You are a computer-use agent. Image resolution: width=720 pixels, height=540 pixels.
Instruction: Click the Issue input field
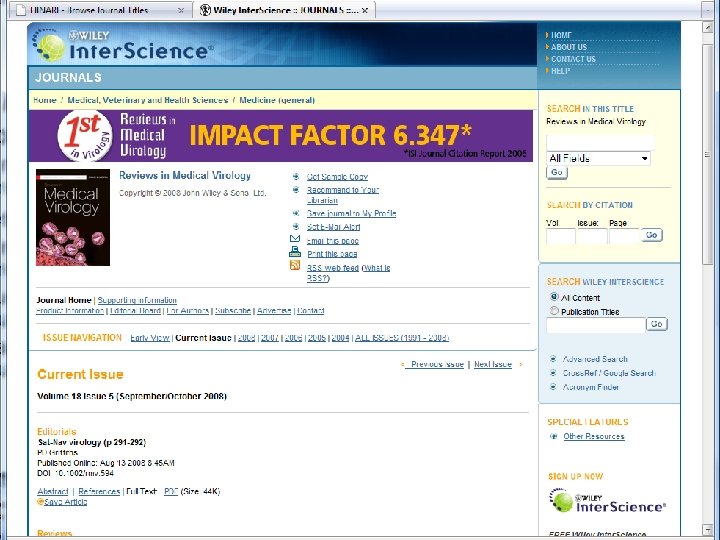click(x=592, y=236)
